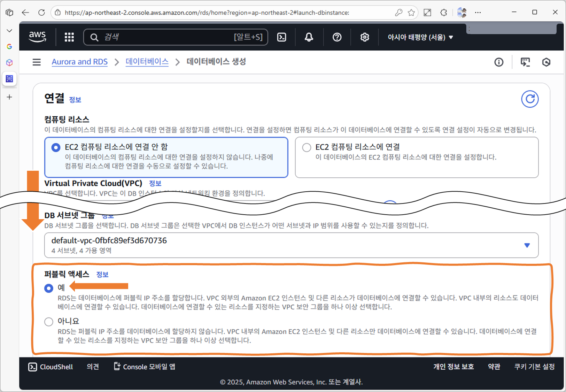Select EC2 컴퓨팅 리소스에 연결 안 함 option
This screenshot has width=566, height=392.
[x=166, y=157]
